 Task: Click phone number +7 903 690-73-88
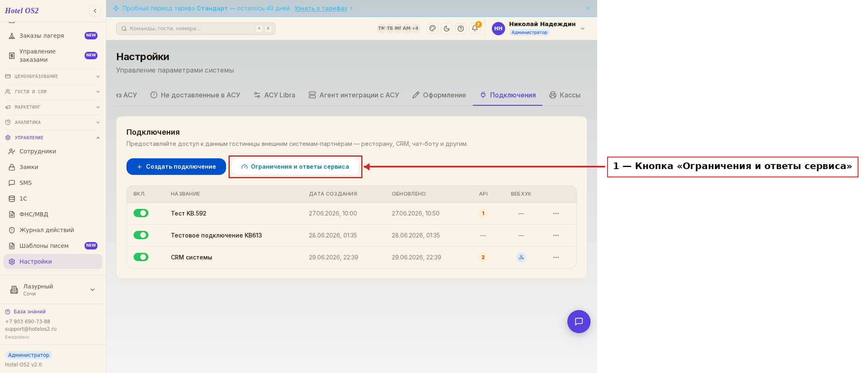click(27, 322)
